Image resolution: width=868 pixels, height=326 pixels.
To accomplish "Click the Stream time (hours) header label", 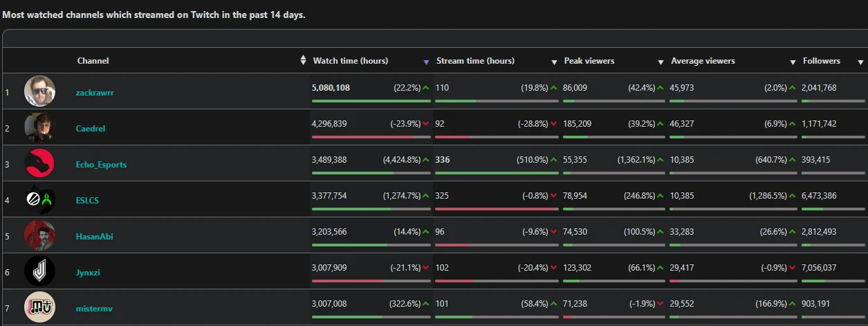I will pos(475,61).
